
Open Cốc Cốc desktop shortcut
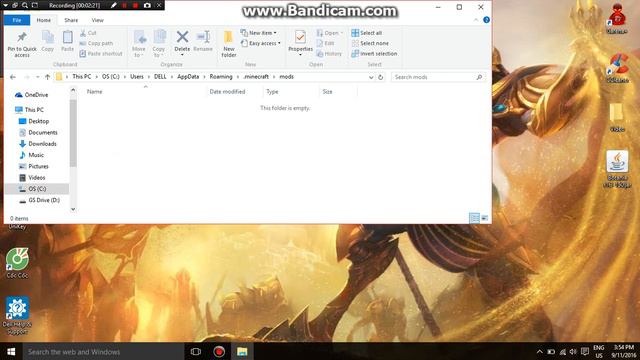17,263
